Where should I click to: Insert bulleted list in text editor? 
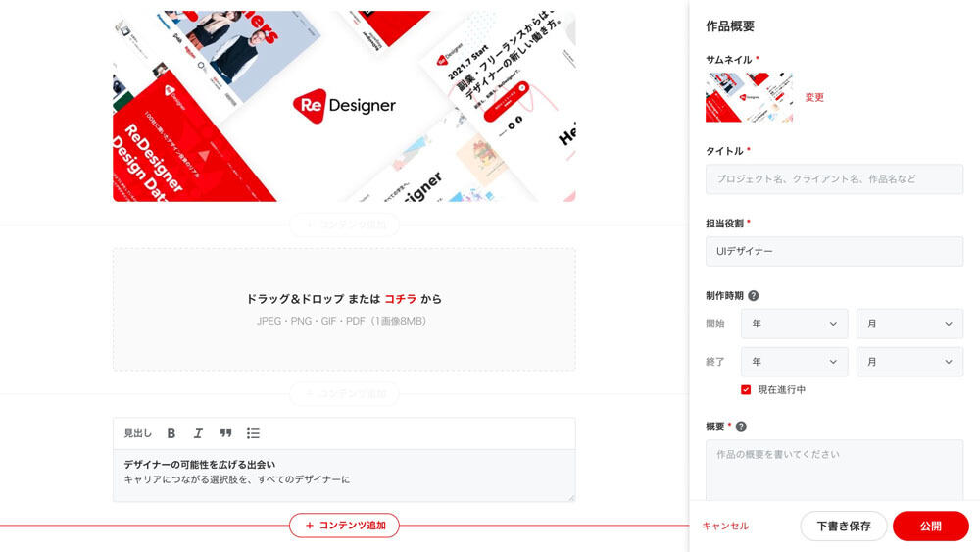[x=253, y=433]
